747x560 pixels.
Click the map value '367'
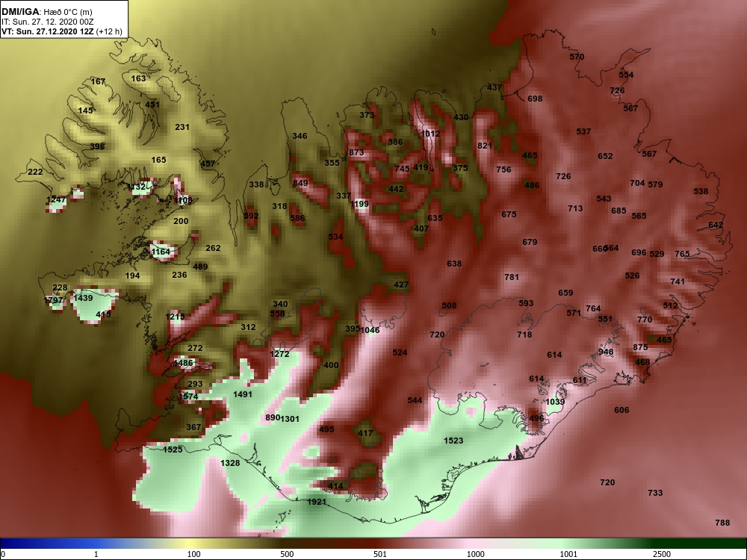(193, 426)
